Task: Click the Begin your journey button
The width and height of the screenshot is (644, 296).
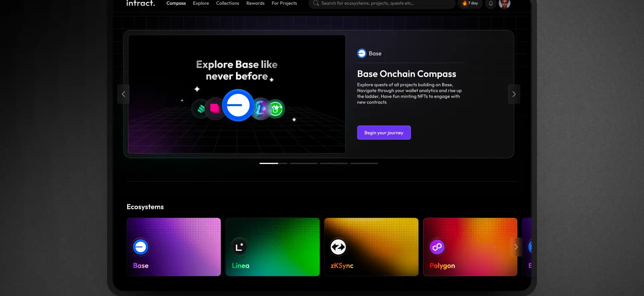Action: pos(384,133)
